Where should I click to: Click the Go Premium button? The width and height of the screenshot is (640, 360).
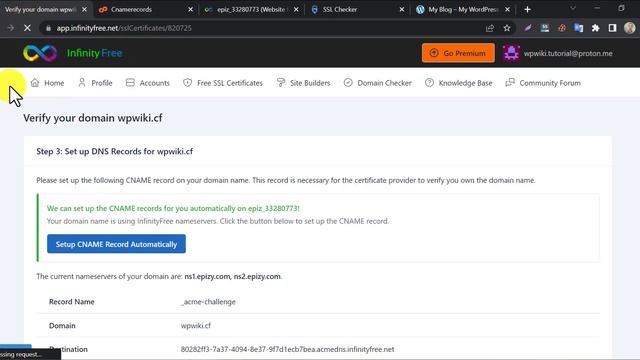pyautogui.click(x=458, y=53)
